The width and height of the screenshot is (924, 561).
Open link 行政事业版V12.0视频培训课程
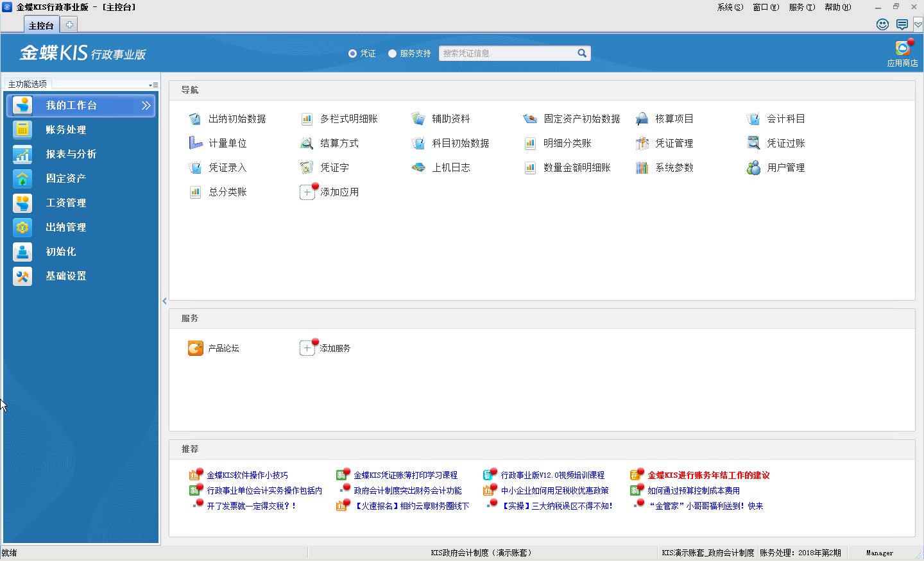[552, 475]
